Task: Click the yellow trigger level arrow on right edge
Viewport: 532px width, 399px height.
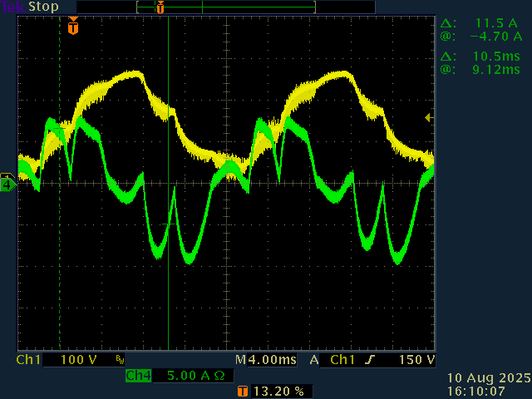Action: (429, 118)
